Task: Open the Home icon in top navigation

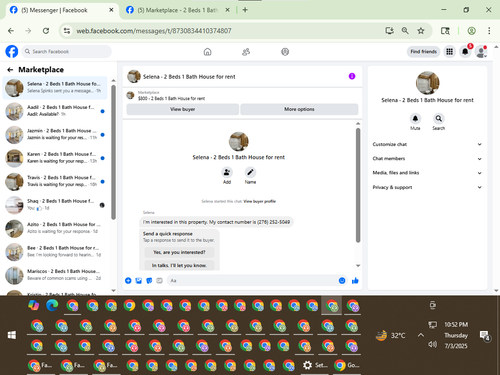Action: [x=207, y=52]
